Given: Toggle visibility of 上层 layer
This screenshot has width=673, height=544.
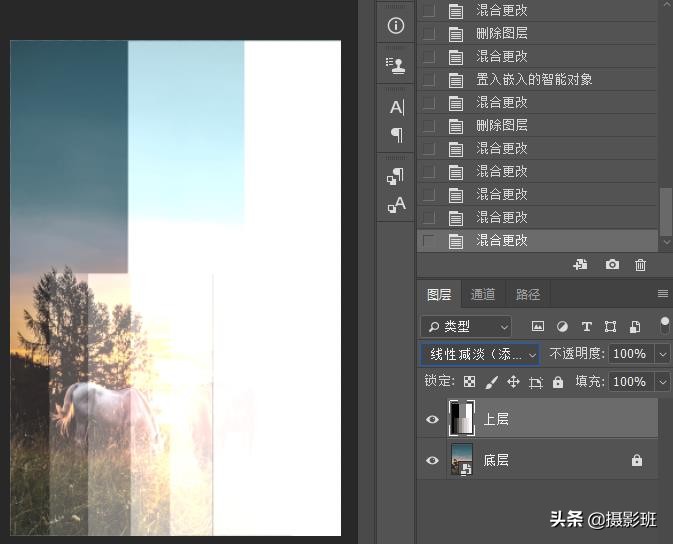Looking at the screenshot, I should tap(432, 419).
